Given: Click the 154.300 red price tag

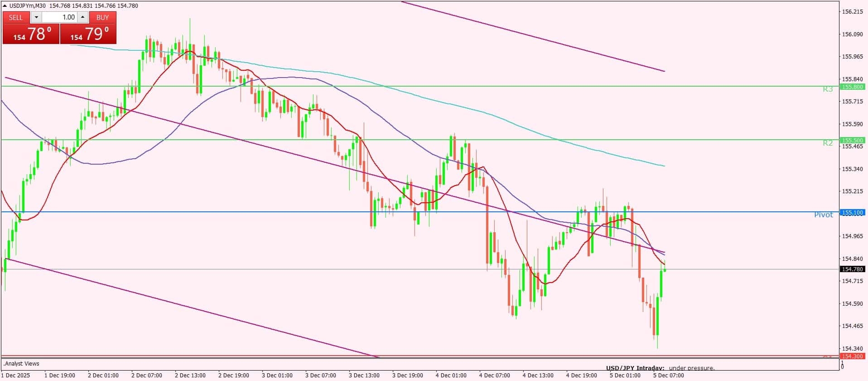Looking at the screenshot, I should pos(852,357).
